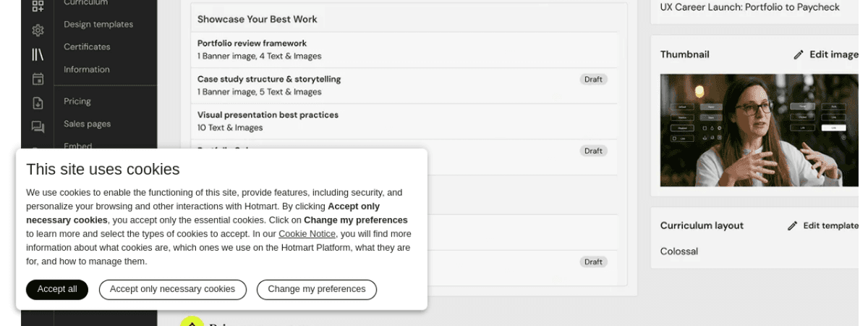Open Portfolio review framework lesson
This screenshot has height=326, width=868.
click(x=252, y=43)
